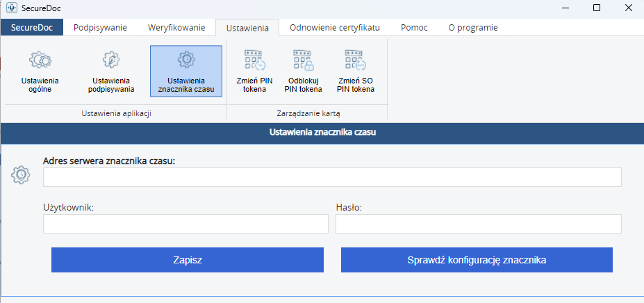Click the Użytkownik input field
Screen dimensions: 644x303
click(x=185, y=224)
